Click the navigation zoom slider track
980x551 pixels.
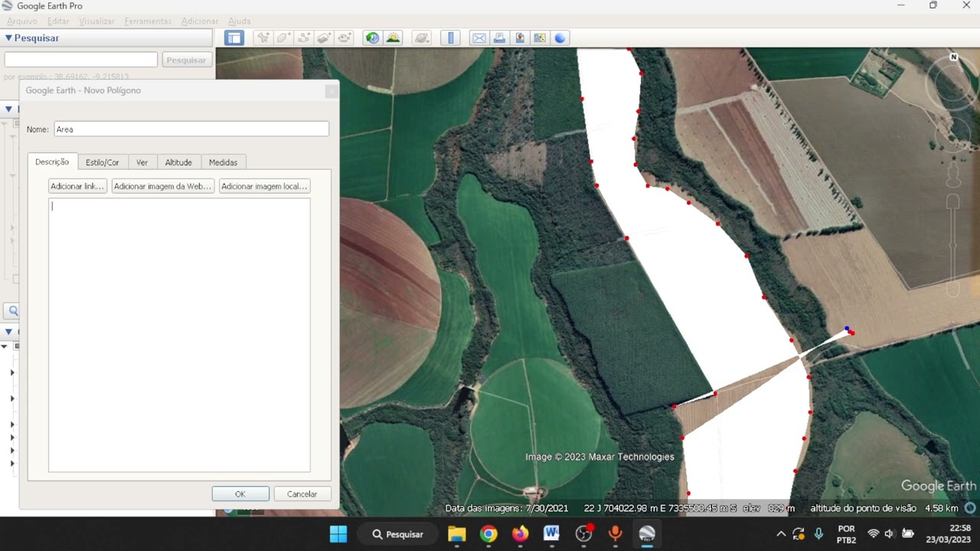tap(953, 246)
